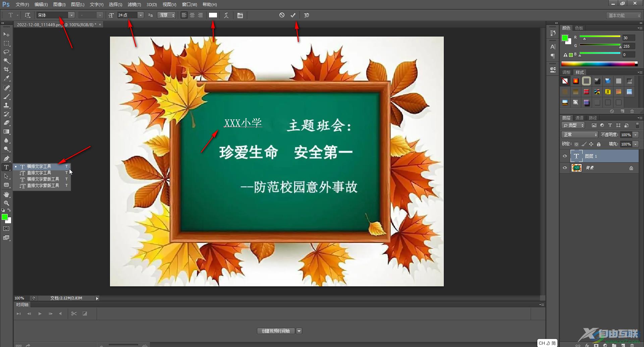The height and width of the screenshot is (347, 644).
Task: Open the 滤镜(T) menu
Action: tap(134, 4)
